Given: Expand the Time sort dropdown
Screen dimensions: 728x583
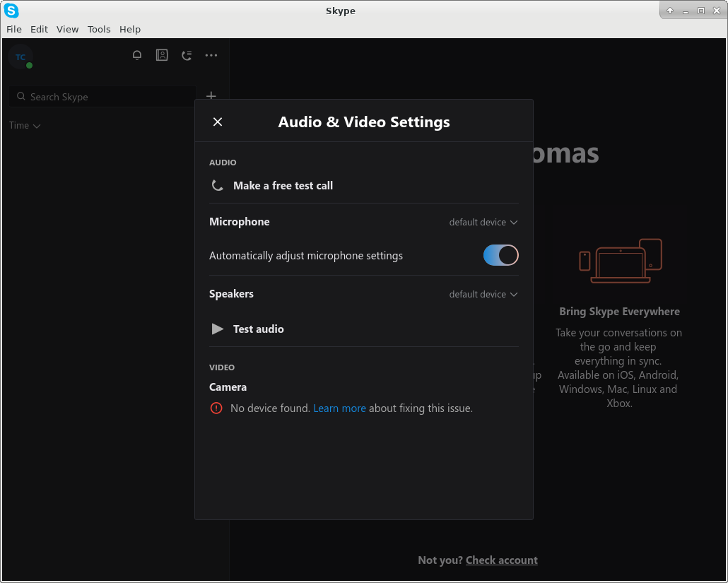Looking at the screenshot, I should click(25, 125).
